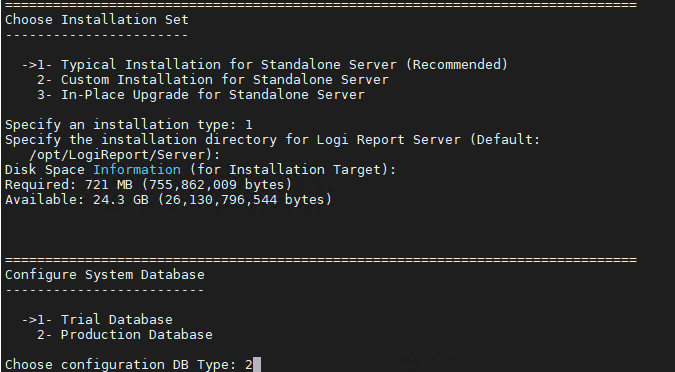Viewport: 675px width, 372px height.
Task: Click the highlighted 'Information' word
Action: 137,170
